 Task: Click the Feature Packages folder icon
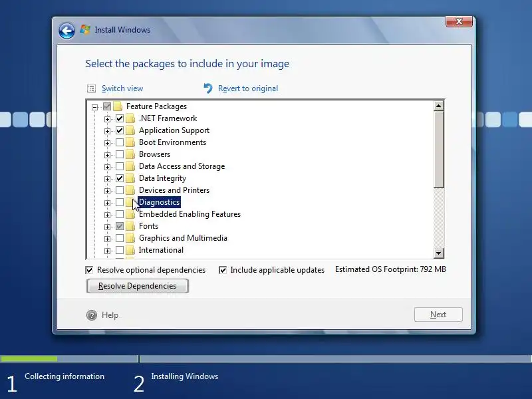click(x=118, y=106)
